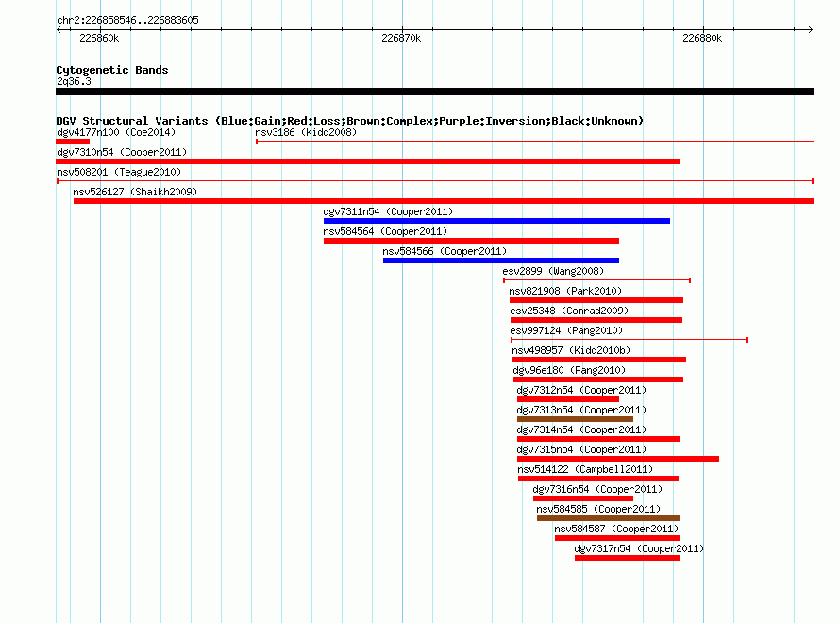Screen dimensions: 840x623
Task: Select the red nsv514122 loss bar
Action: click(x=598, y=479)
